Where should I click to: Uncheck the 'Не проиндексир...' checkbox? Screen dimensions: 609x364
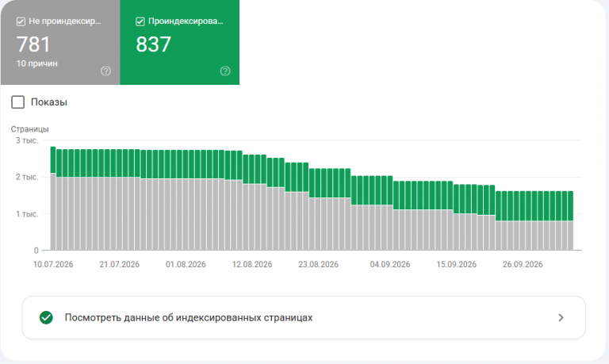21,21
